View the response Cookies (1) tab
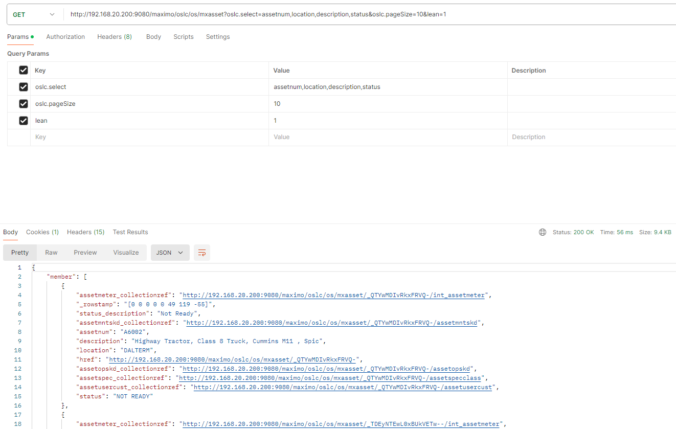 (x=42, y=232)
